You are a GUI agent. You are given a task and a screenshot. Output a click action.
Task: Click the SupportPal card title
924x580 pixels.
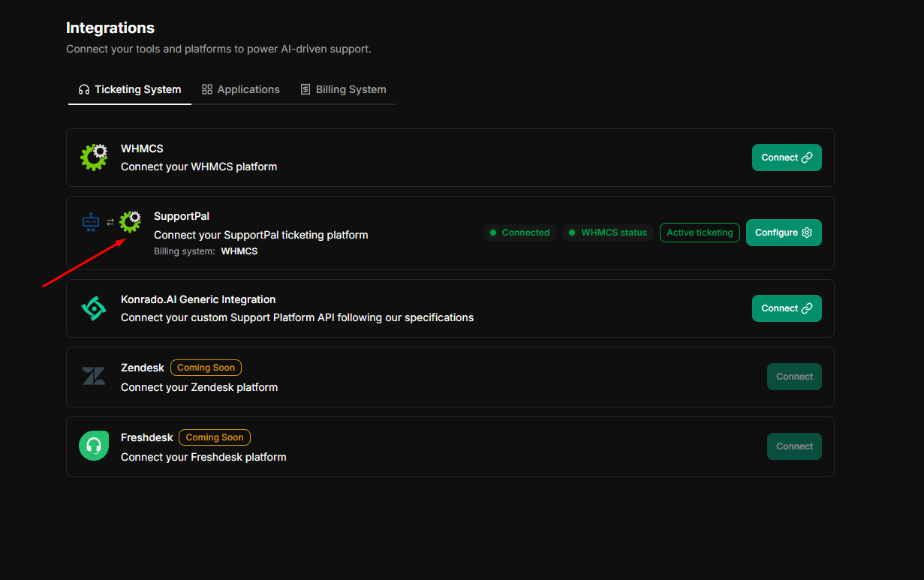point(182,216)
